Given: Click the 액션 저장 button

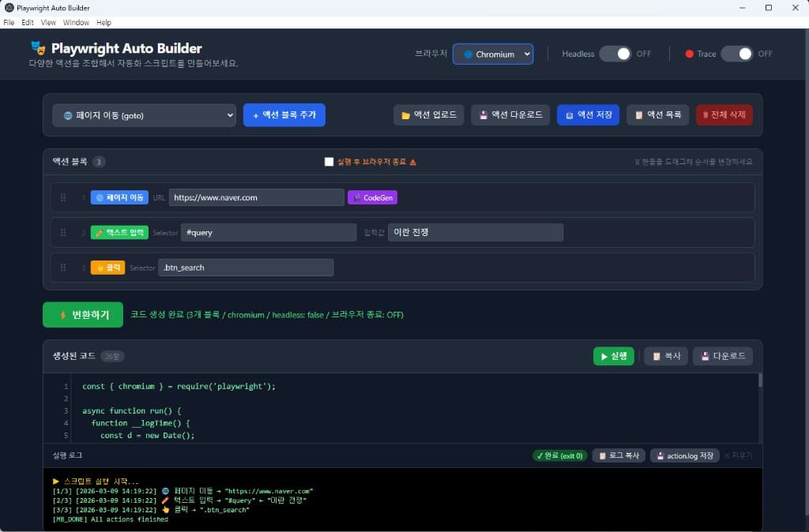Looking at the screenshot, I should (588, 115).
